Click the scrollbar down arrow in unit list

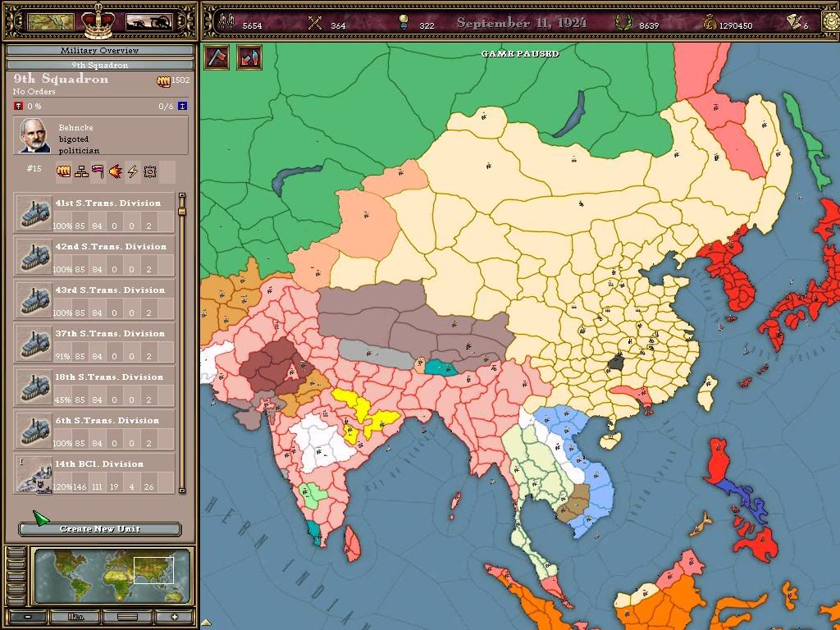coord(182,490)
